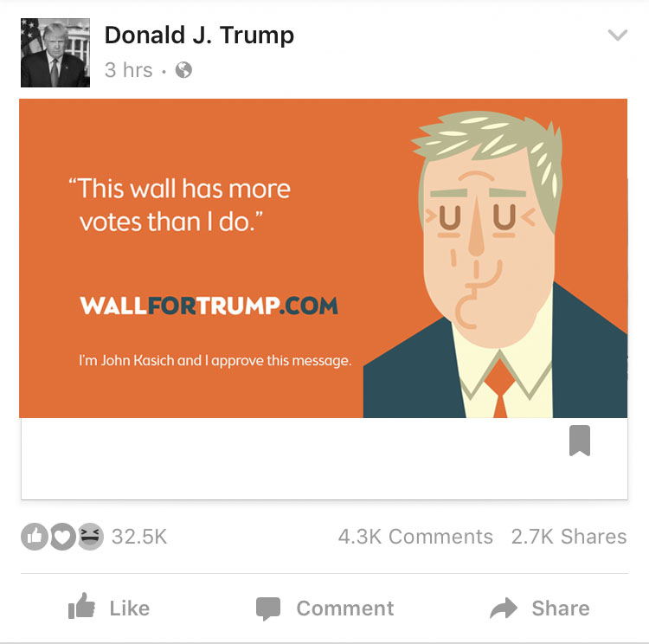Click the share arrow icon

504,609
